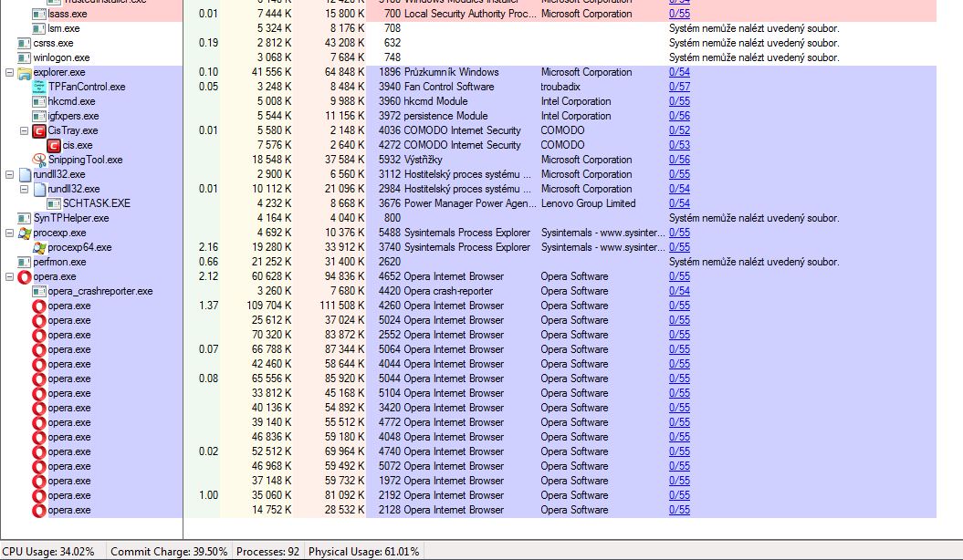This screenshot has width=963, height=560.
Task: Click the lsass.exe process icon
Action: (38, 14)
